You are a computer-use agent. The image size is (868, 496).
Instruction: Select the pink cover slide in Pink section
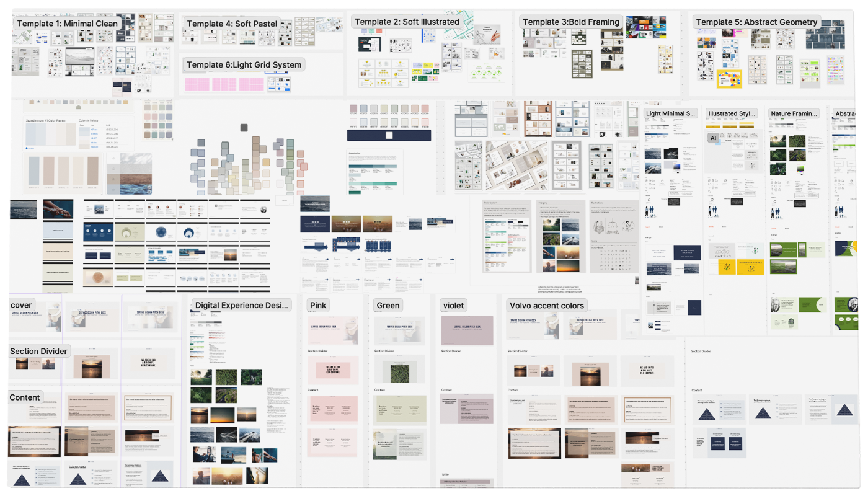point(333,331)
